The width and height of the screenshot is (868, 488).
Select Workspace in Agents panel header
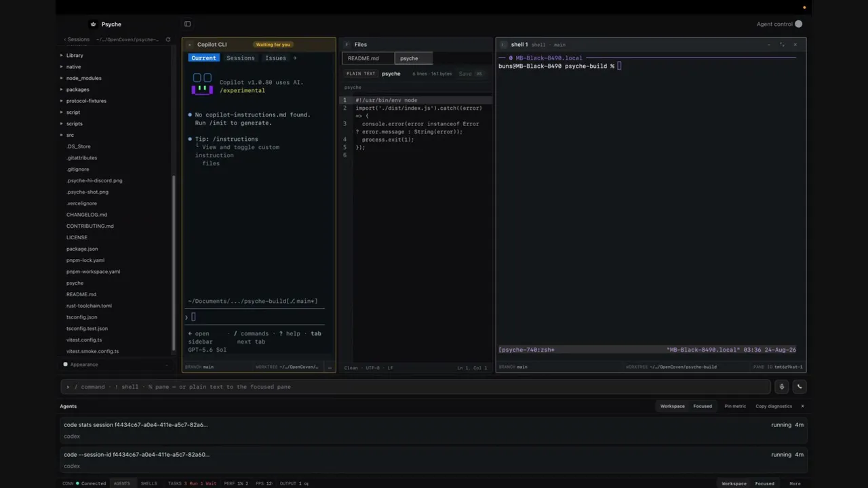click(x=673, y=406)
